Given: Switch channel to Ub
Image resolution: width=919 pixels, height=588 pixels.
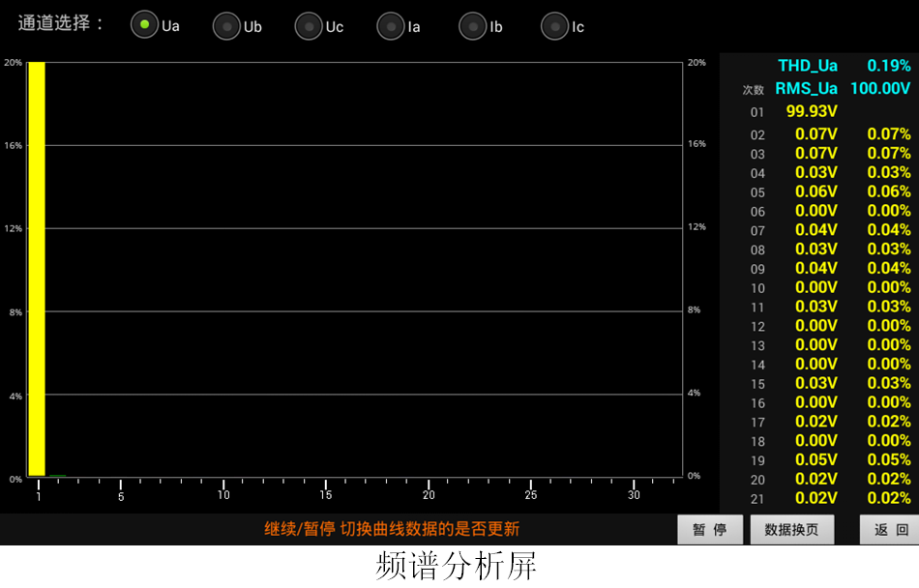Looking at the screenshot, I should click(227, 26).
